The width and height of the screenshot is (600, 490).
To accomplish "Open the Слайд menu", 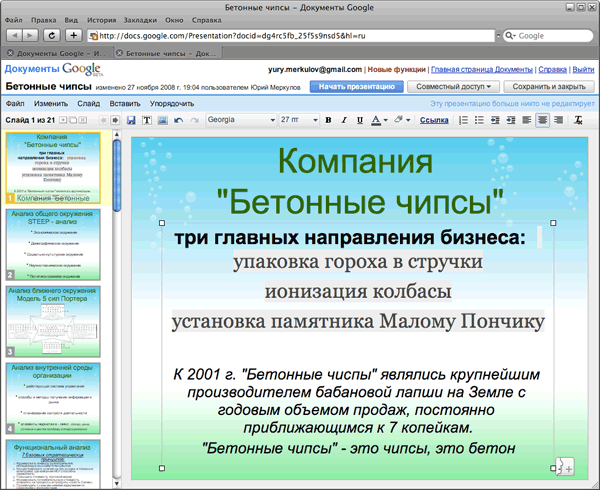I will (x=88, y=104).
